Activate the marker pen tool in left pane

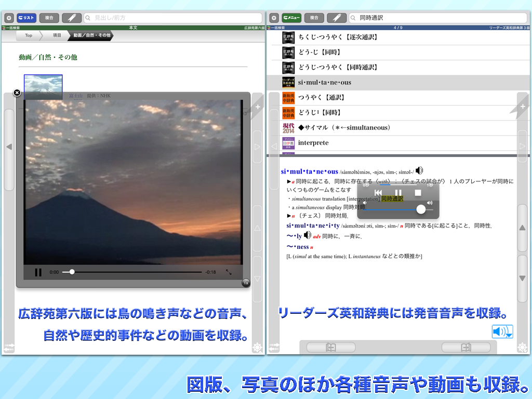click(72, 18)
